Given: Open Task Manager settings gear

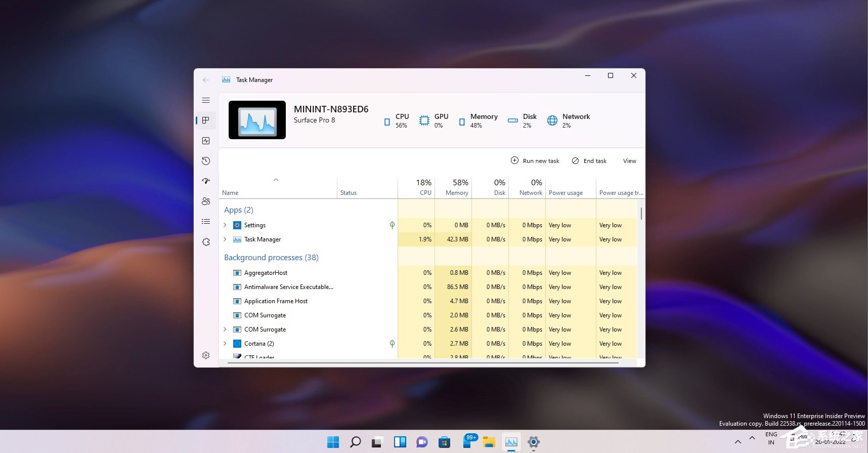Looking at the screenshot, I should (206, 355).
